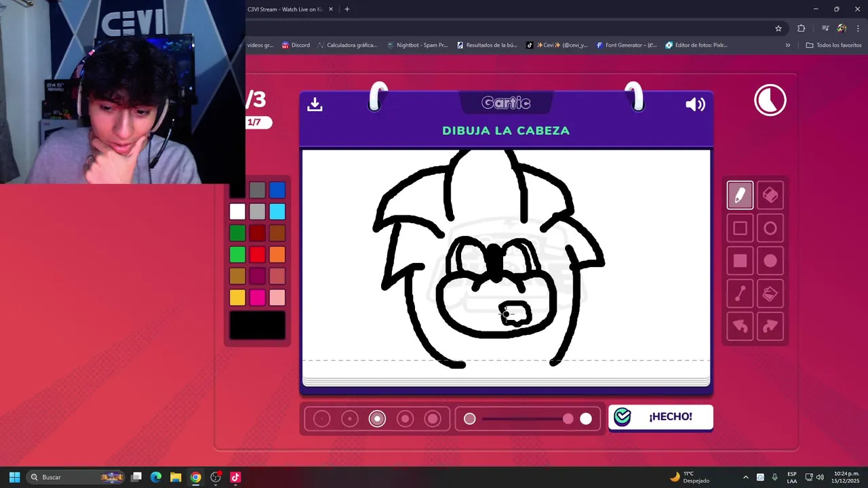The width and height of the screenshot is (868, 488).
Task: Pick the orange color swatch
Action: pos(277,255)
